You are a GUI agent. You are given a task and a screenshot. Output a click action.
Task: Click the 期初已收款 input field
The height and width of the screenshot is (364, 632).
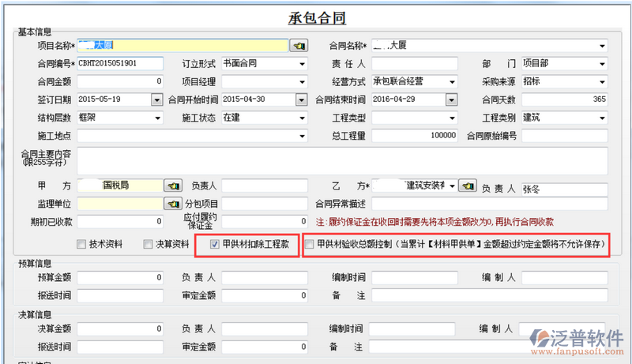tap(120, 221)
